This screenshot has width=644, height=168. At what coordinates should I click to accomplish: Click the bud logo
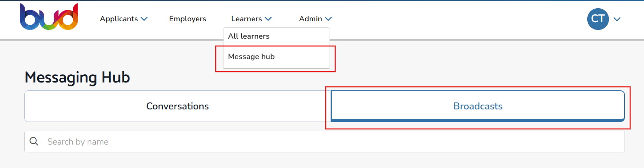[x=49, y=17]
